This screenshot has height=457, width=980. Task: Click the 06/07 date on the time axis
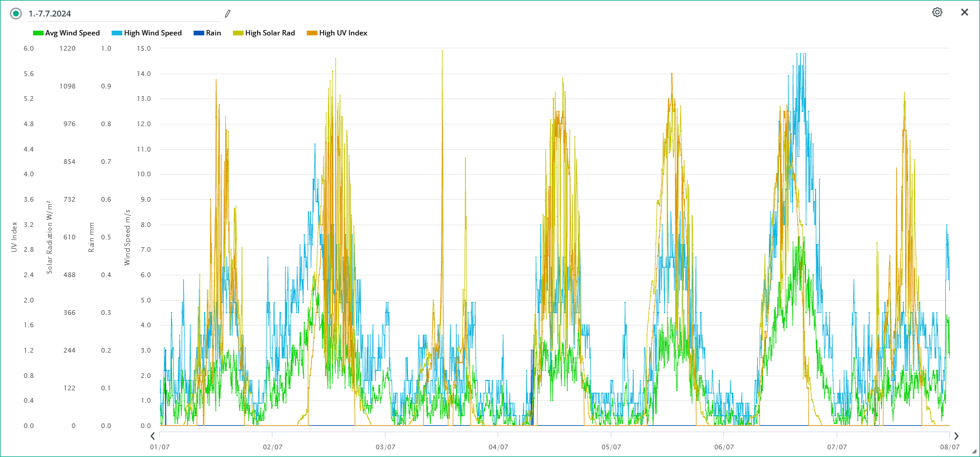pos(724,447)
